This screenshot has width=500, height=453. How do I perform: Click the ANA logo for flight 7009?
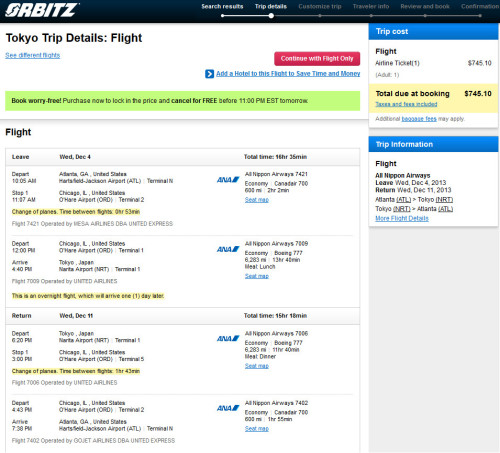coord(228,249)
